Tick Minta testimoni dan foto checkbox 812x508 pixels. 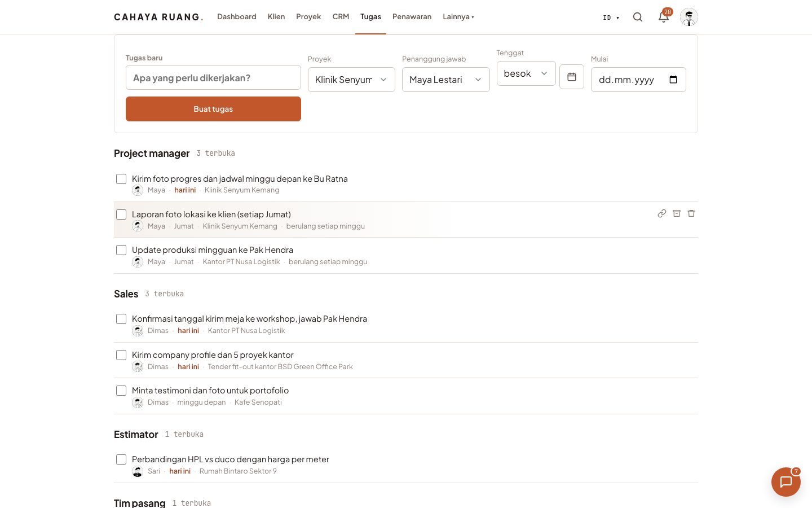[121, 391]
